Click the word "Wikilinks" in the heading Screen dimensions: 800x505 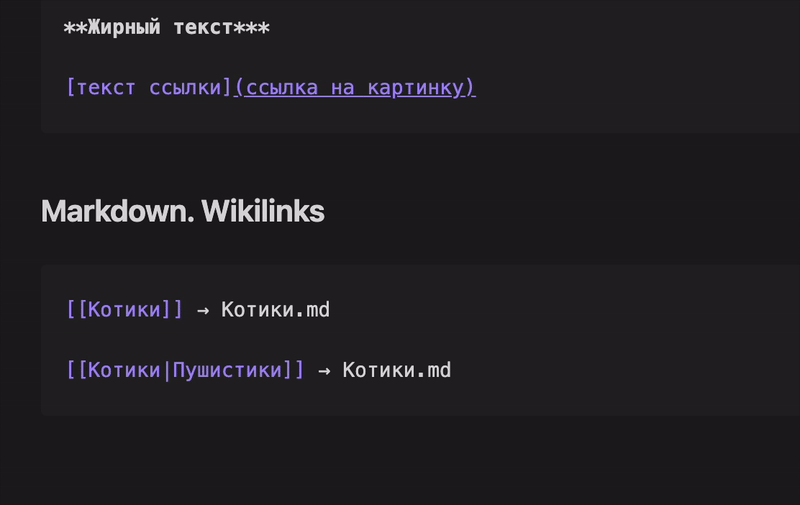tap(263, 211)
